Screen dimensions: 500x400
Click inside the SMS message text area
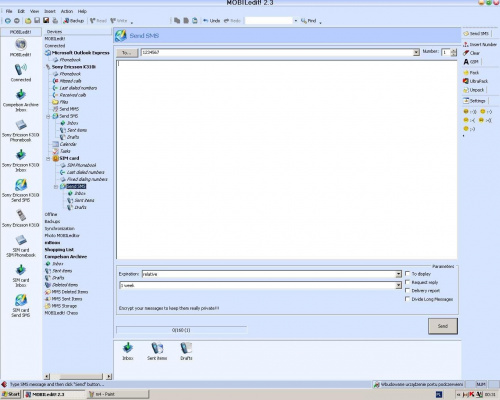[287, 159]
